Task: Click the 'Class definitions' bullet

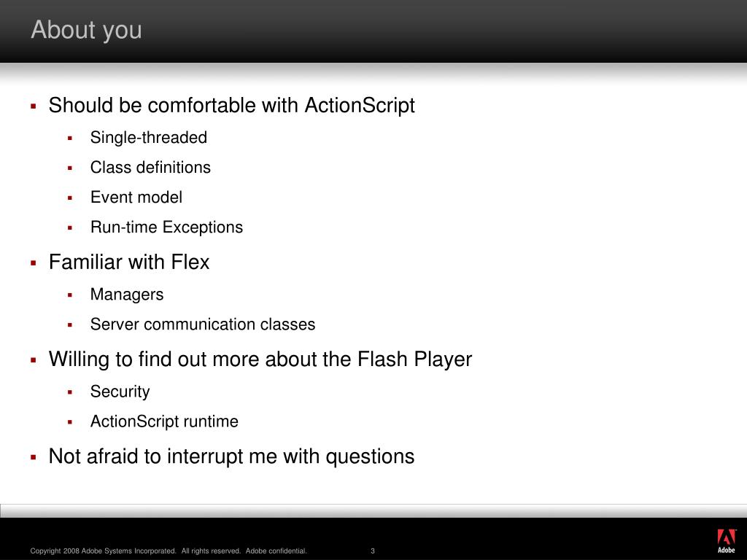Action: tap(150, 167)
